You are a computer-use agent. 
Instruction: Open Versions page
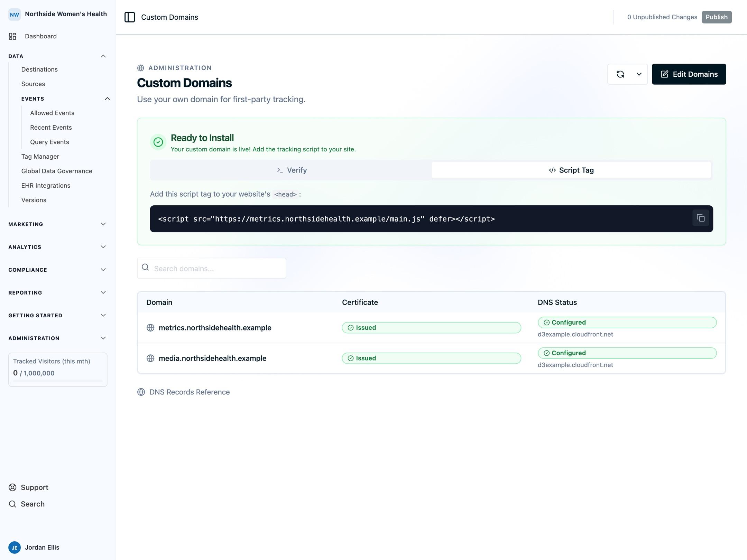click(x=34, y=200)
